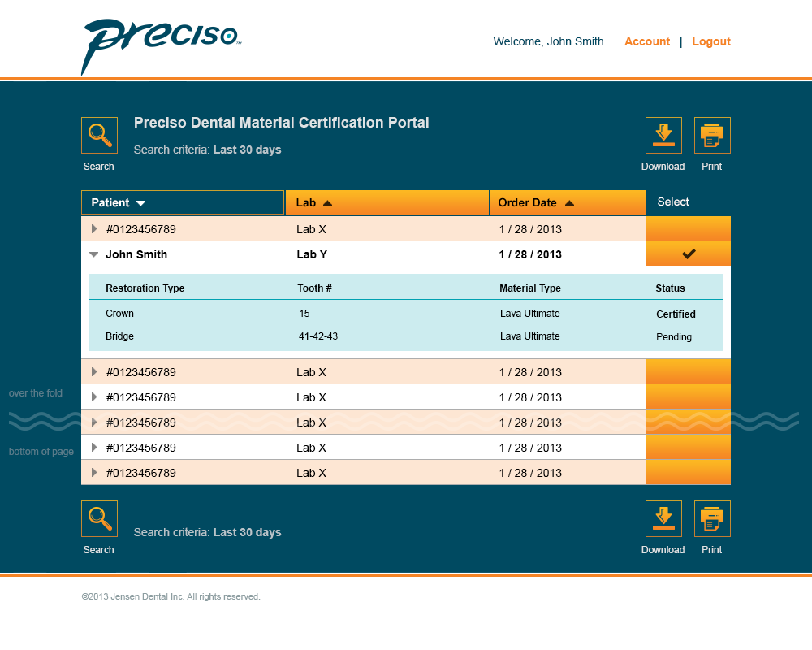Click the Download label under the top download icon
The width and height of the screenshot is (812, 650).
(663, 167)
